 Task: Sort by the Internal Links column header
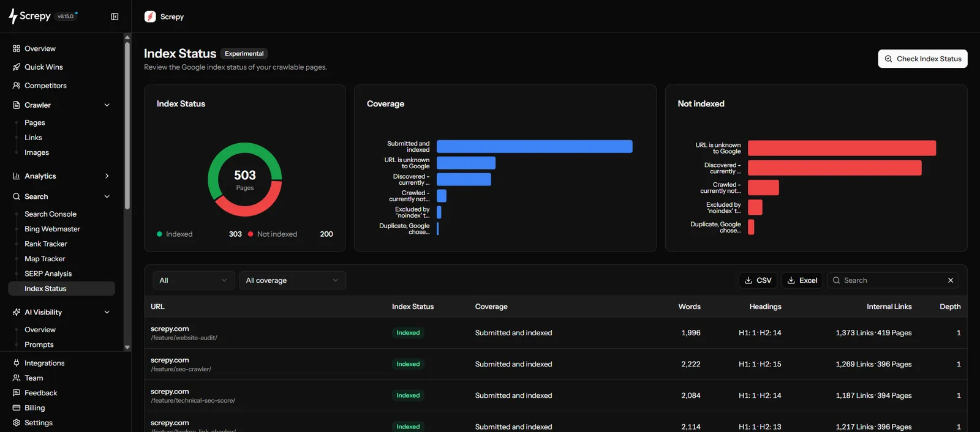point(889,307)
